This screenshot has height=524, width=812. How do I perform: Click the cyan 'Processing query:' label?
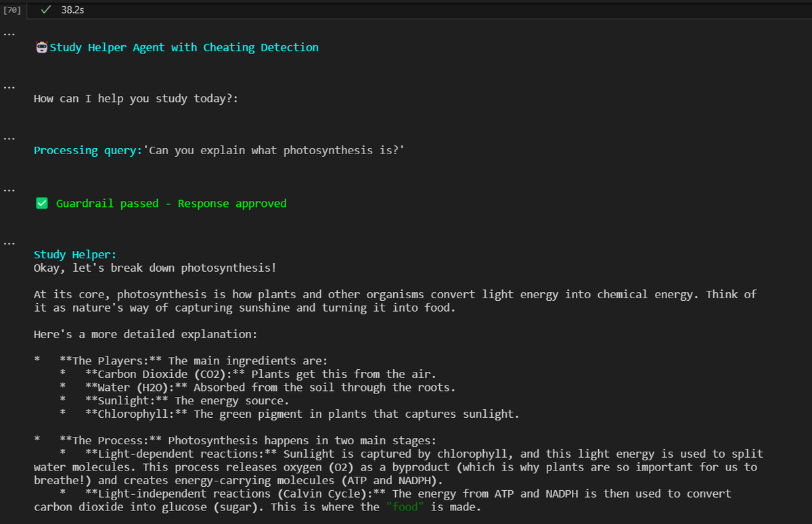click(x=88, y=151)
